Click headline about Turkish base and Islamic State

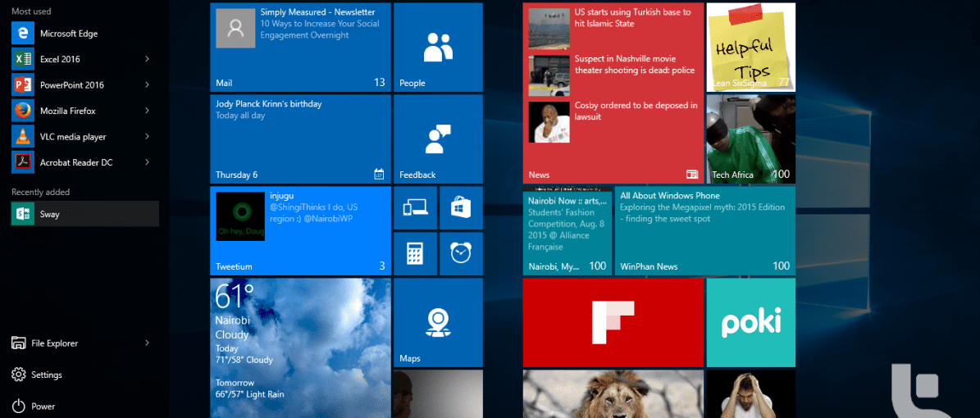coord(632,17)
